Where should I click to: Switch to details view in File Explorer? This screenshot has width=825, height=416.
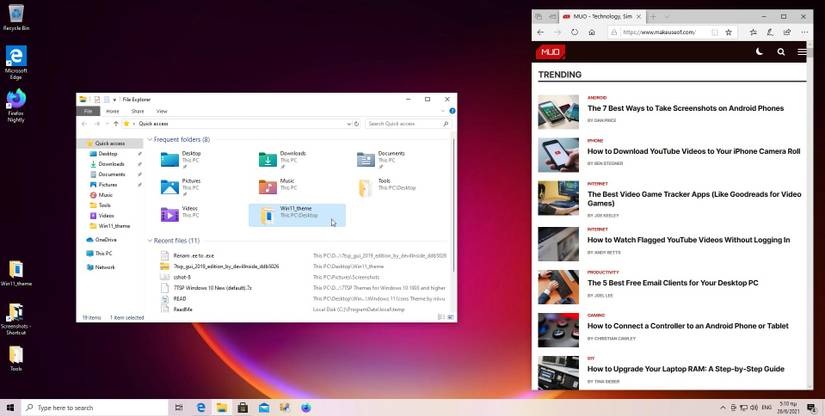point(441,317)
